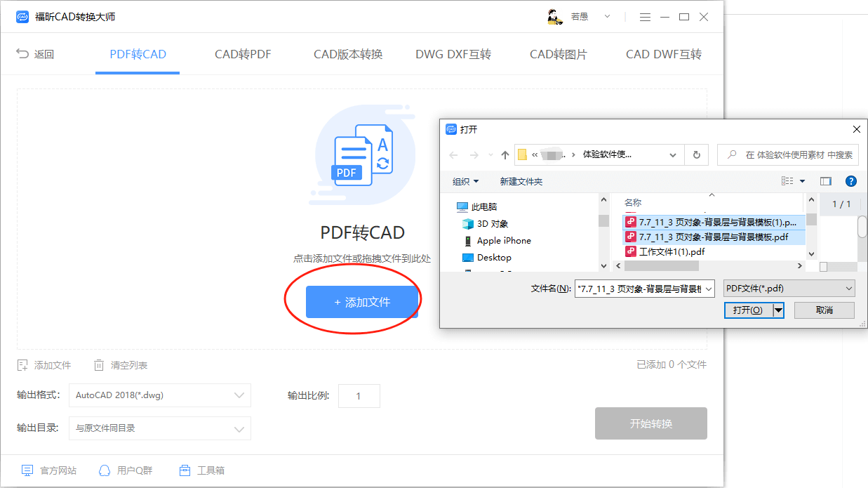Open the DWG DXF互转 tab

click(453, 54)
